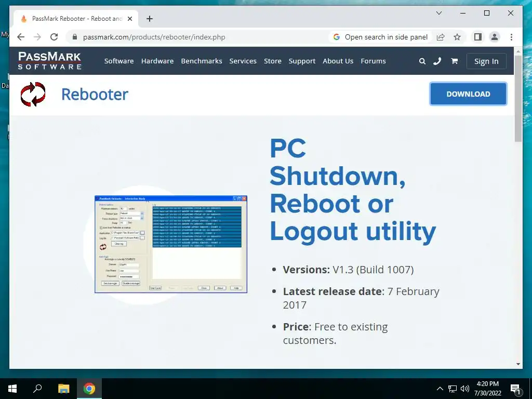Open the Services menu
Screen dimensions: 532x399
(243, 61)
